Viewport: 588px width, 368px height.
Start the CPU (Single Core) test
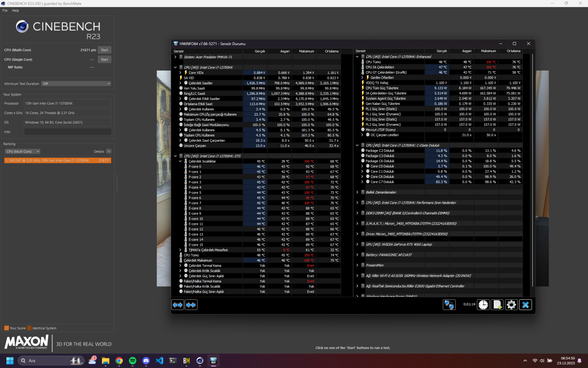tap(104, 59)
